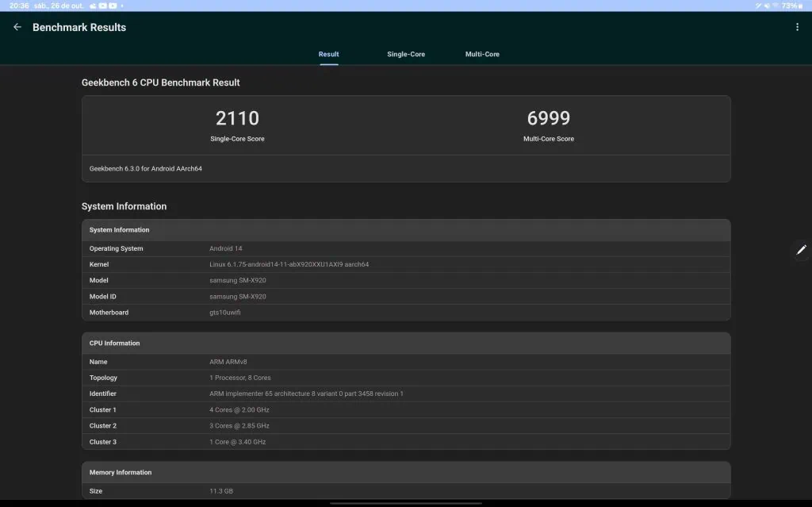The image size is (812, 507).
Task: Tap the Kernel information row
Action: click(x=406, y=264)
